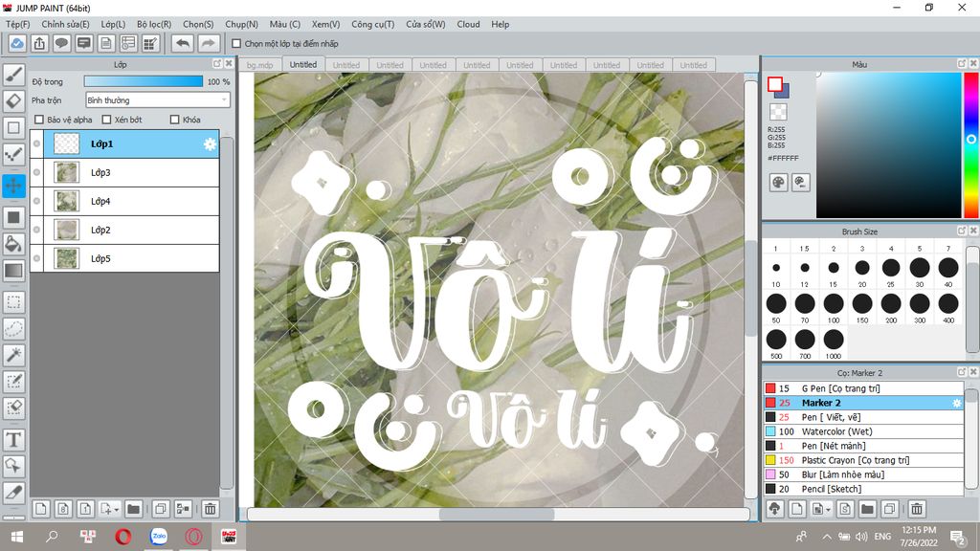Select the Eyedropper tool
The image size is (980, 551).
[x=13, y=493]
